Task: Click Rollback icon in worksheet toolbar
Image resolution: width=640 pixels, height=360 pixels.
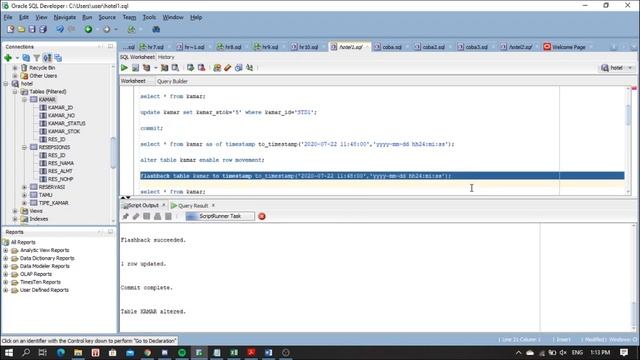Action: pyautogui.click(x=201, y=68)
